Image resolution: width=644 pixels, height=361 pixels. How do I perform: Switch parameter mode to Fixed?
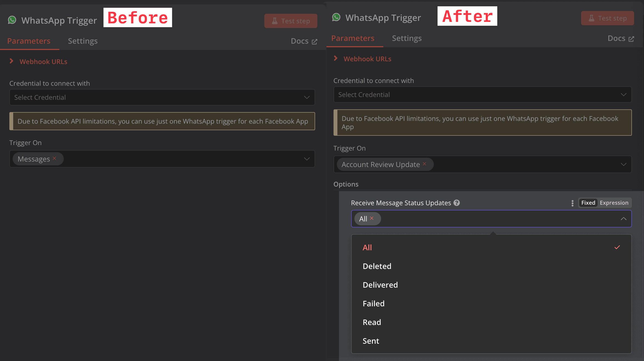point(588,203)
